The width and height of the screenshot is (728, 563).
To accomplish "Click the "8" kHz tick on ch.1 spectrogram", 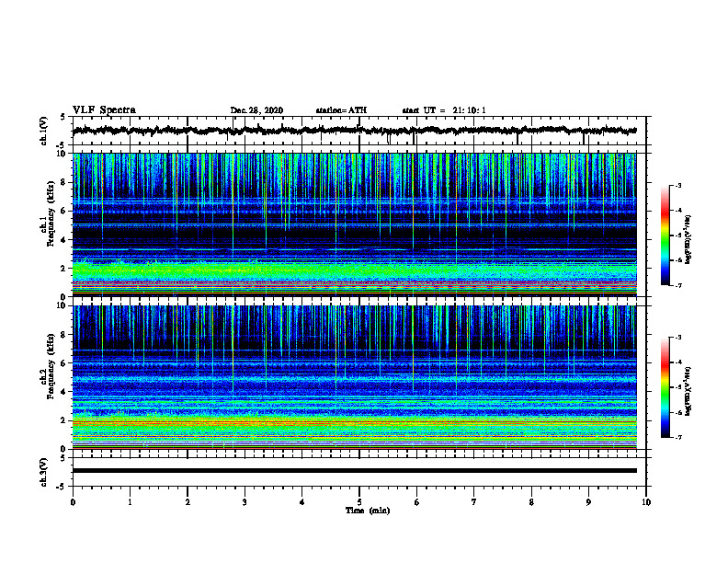I will [x=63, y=182].
